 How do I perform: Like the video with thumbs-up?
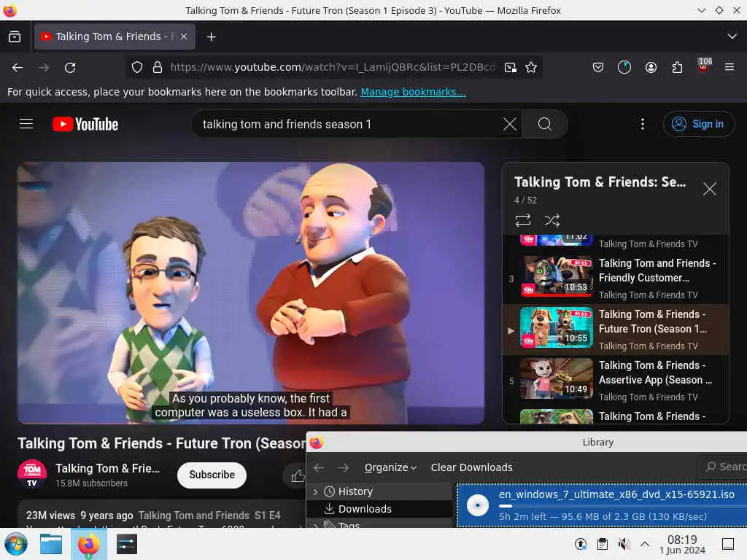click(298, 475)
